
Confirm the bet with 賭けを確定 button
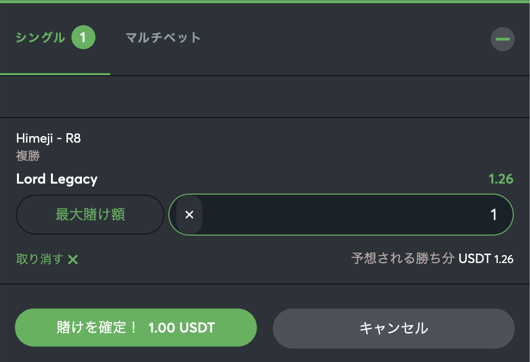(x=136, y=327)
